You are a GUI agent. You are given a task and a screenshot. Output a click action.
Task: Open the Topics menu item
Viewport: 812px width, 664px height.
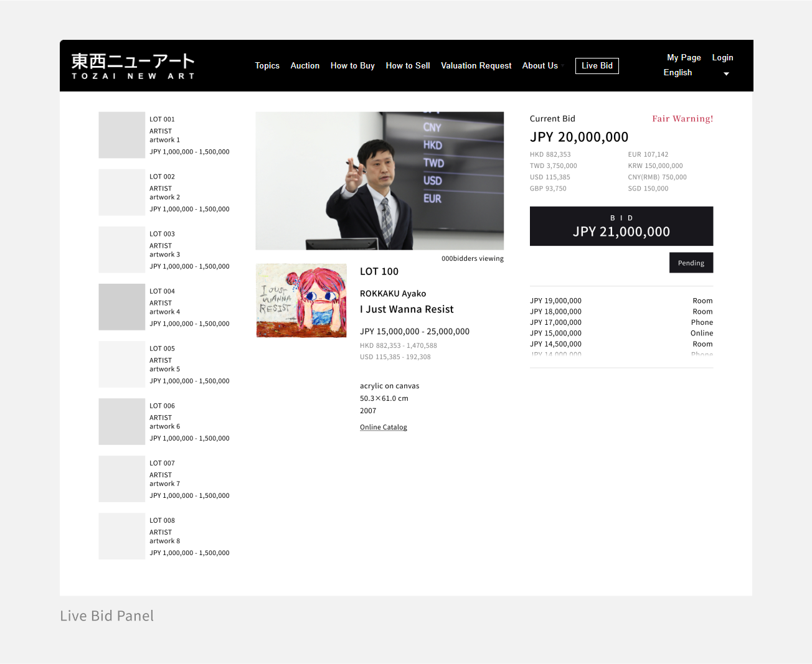(x=267, y=65)
